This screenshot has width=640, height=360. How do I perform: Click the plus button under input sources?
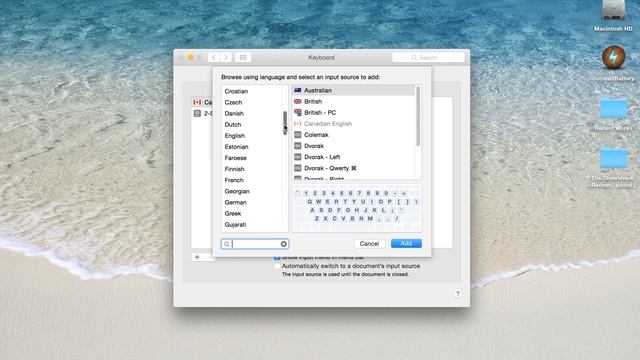[197, 257]
